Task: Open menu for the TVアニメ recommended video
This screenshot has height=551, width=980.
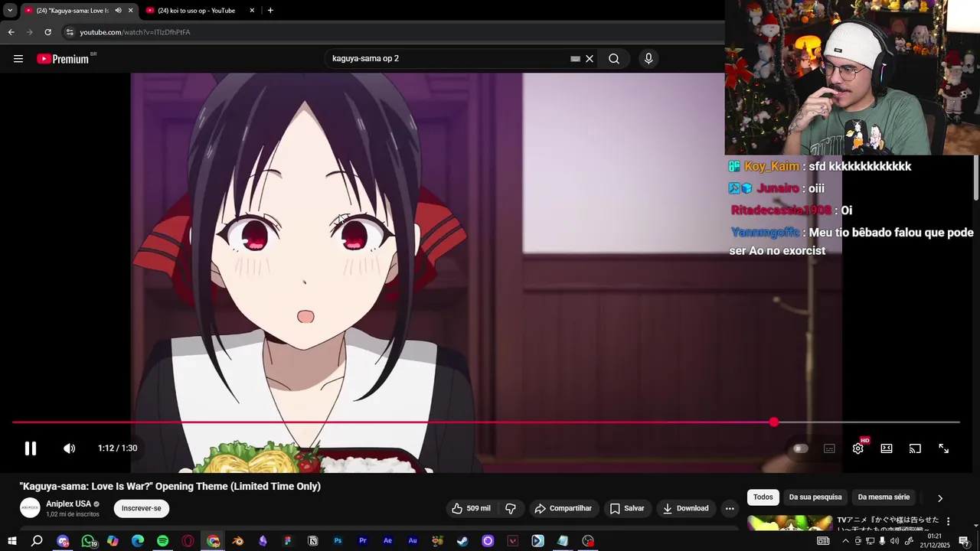Action: coord(948,521)
